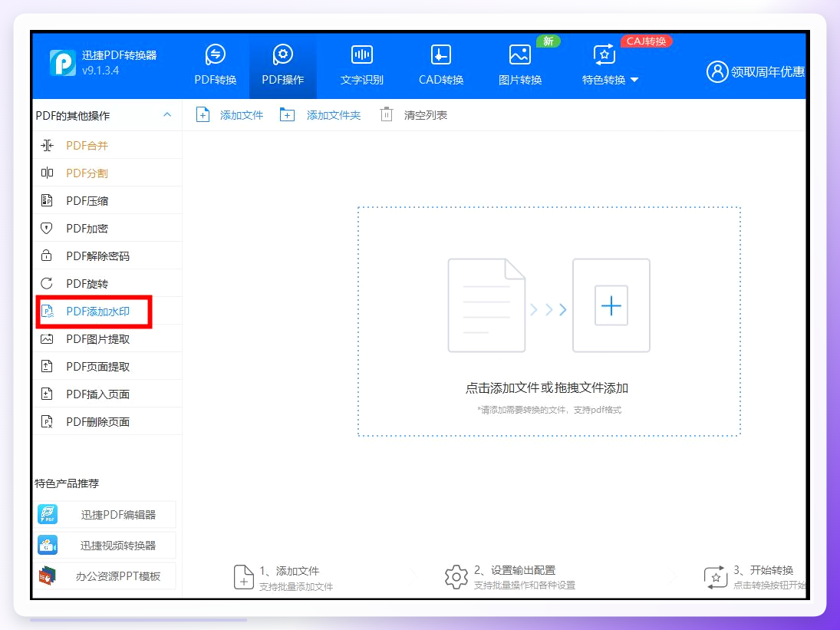Screen dimensions: 840x630
Task: Select PDF添加水印 in the sidebar
Action: (107, 312)
